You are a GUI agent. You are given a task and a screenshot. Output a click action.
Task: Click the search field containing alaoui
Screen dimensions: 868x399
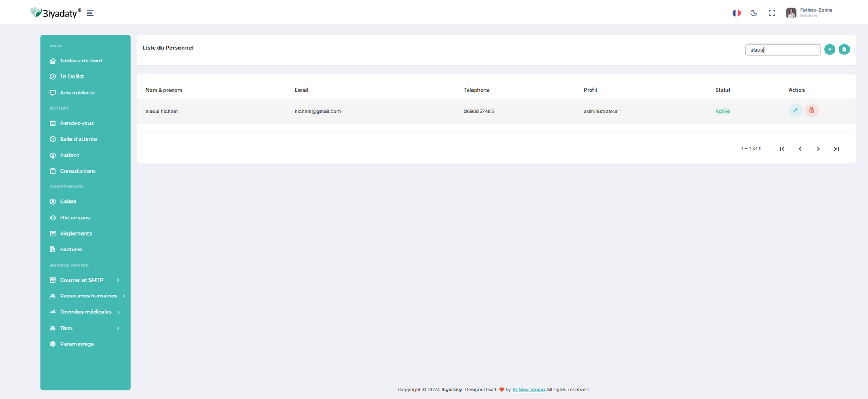[782, 50]
